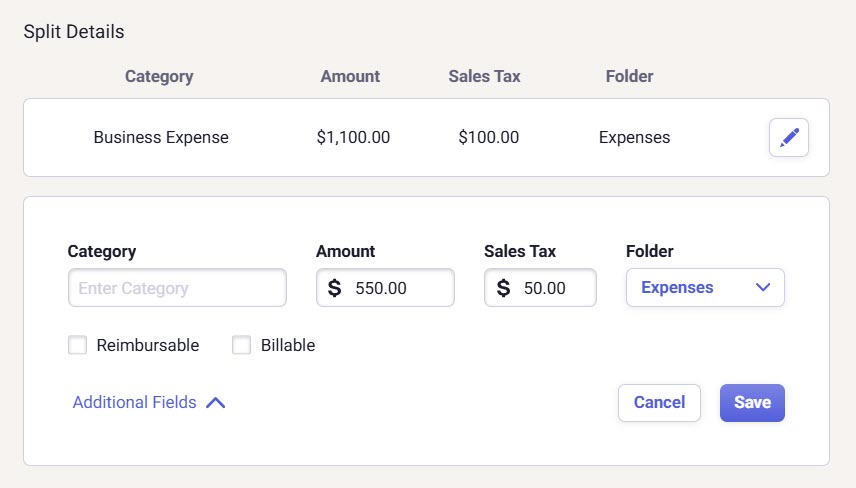Cancel the split entry

tap(659, 403)
